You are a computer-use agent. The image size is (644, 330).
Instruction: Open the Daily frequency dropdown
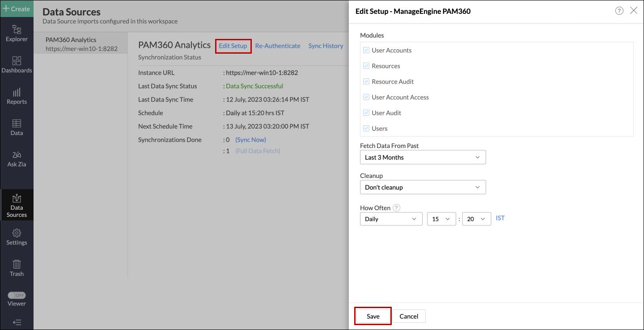tap(391, 219)
